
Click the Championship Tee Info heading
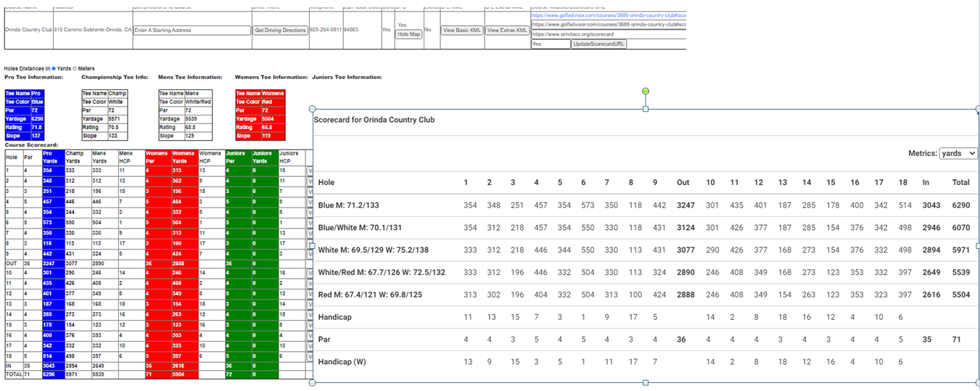[115, 77]
